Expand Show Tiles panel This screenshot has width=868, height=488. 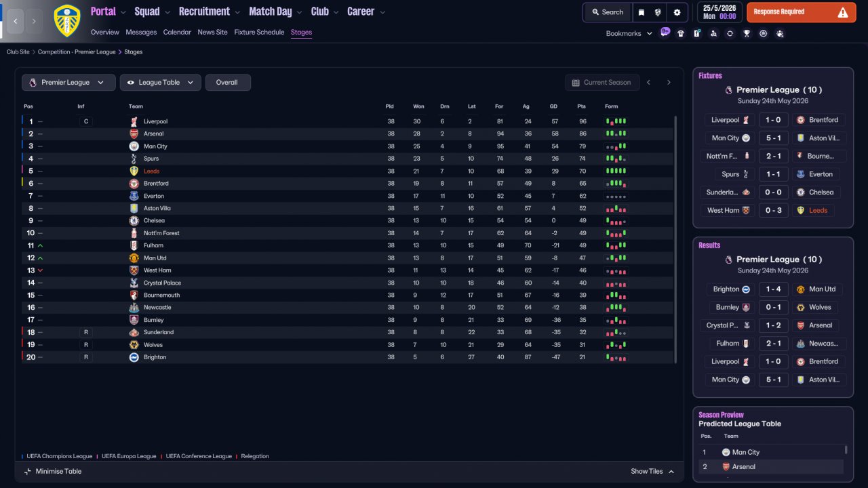652,472
